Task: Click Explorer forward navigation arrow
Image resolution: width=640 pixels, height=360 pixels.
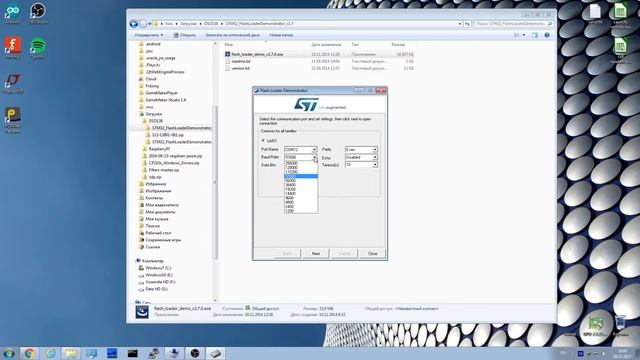Action: click(143, 24)
